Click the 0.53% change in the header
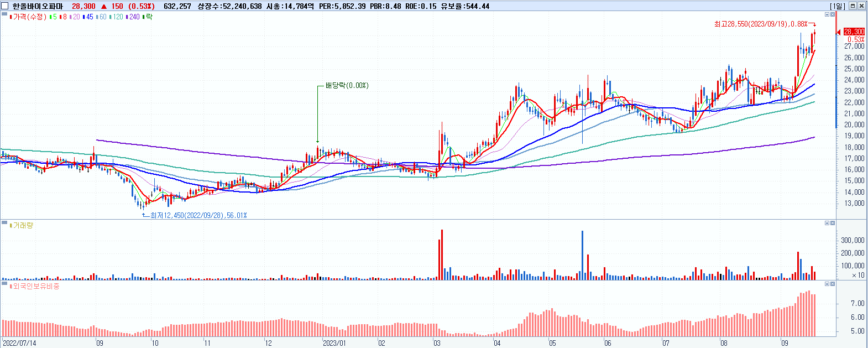 coord(142,6)
